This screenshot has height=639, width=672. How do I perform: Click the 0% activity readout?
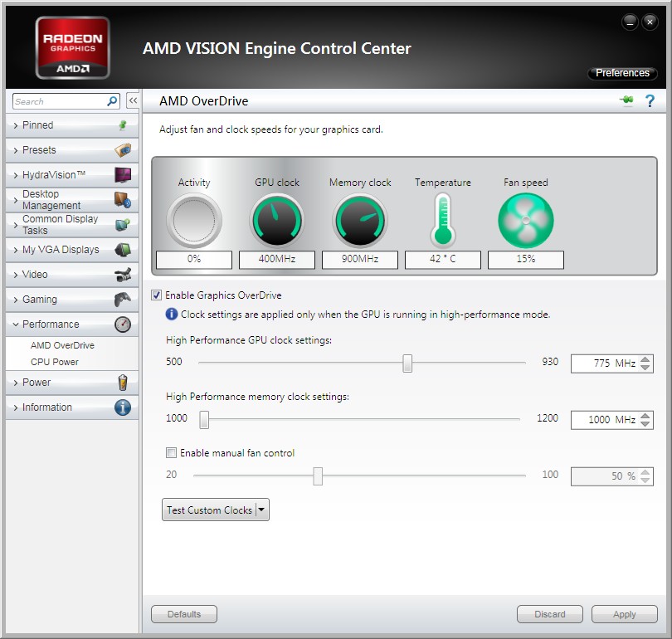[194, 259]
